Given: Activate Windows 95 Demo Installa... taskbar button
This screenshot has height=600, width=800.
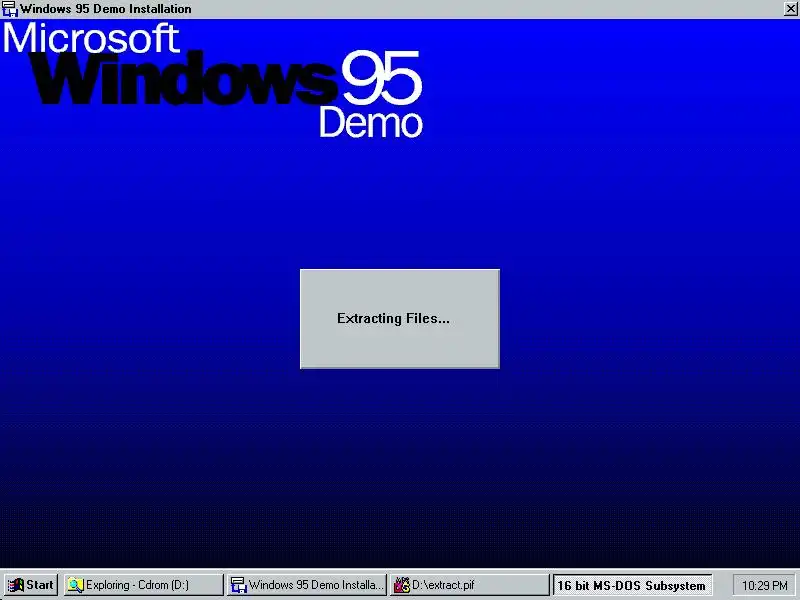Looking at the screenshot, I should [x=307, y=585].
